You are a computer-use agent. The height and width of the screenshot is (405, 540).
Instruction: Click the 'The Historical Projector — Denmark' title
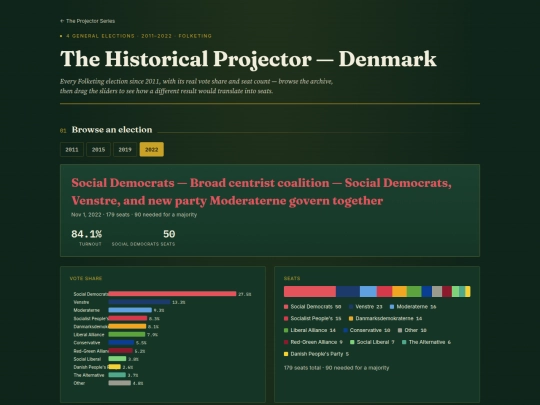tap(248, 59)
